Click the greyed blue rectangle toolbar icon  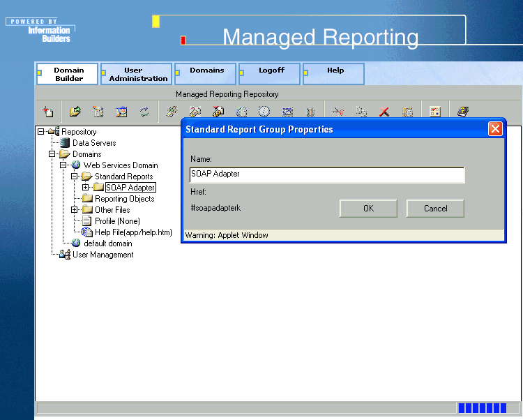(287, 112)
